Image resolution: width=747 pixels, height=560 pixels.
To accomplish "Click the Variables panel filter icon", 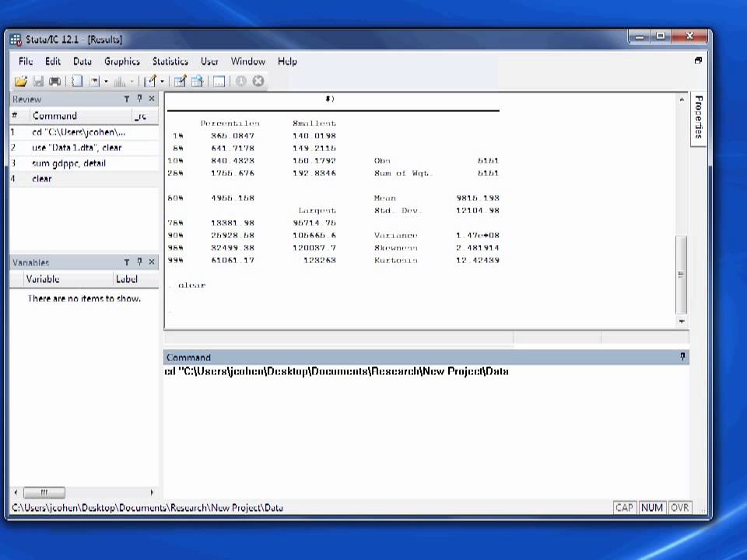I will (127, 262).
